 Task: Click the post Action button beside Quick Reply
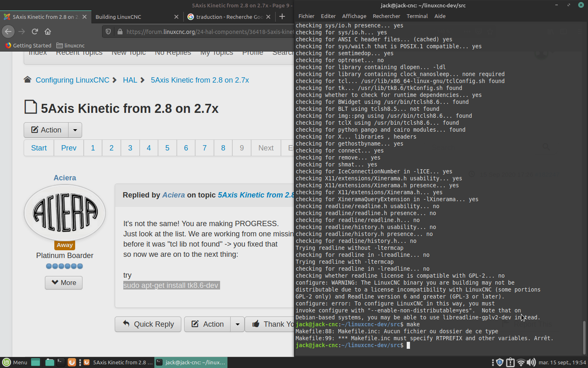207,324
